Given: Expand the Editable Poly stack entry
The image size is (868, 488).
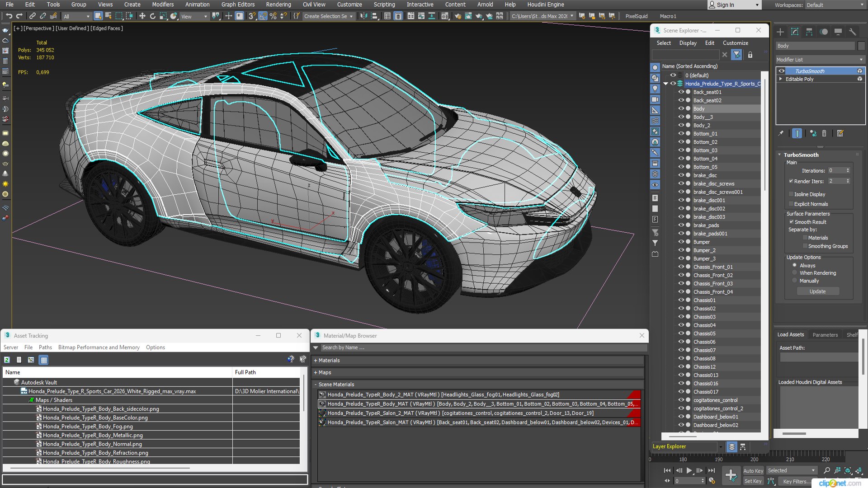Looking at the screenshot, I should coord(781,79).
